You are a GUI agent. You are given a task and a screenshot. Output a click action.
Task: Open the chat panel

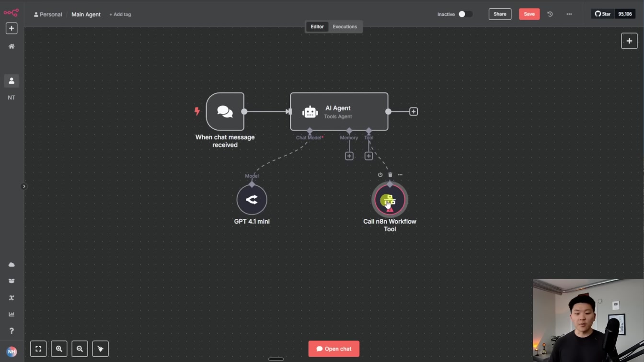pyautogui.click(x=333, y=349)
